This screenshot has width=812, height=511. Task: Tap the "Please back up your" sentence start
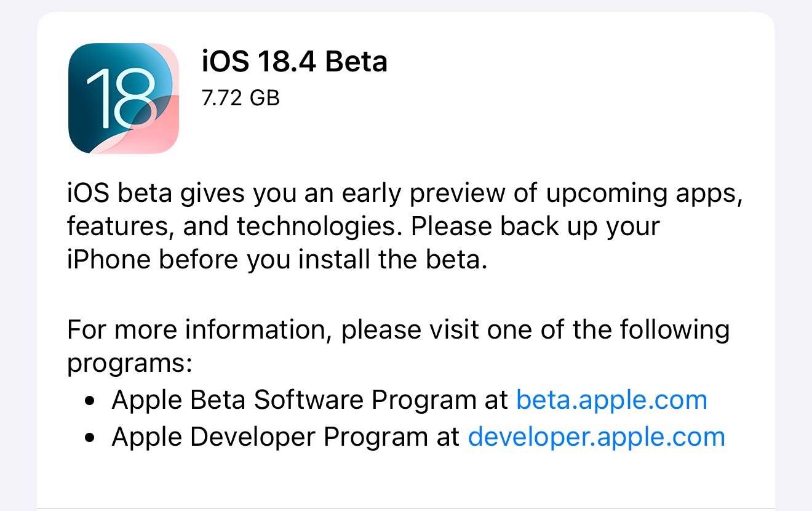(x=536, y=227)
